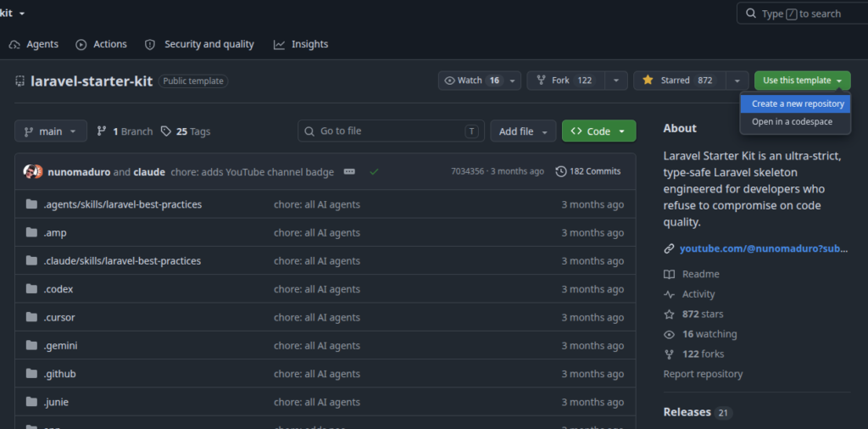Open the .cursor folder
The image size is (868, 429).
[x=59, y=317]
